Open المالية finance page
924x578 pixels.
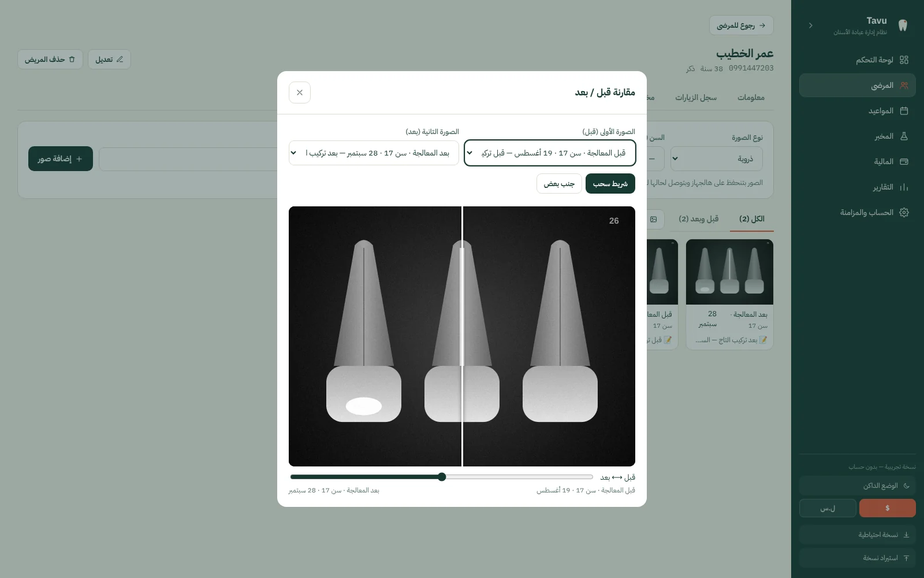858,161
